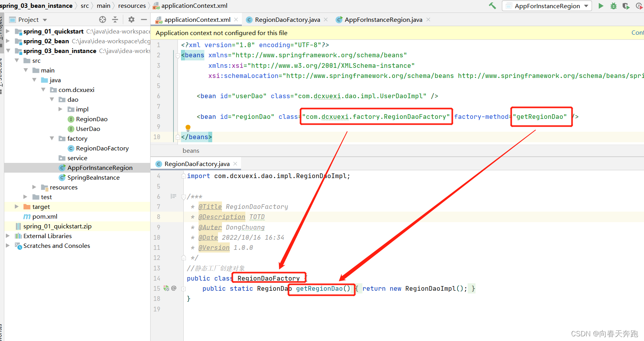Click the @ gutter marker on line 15
The width and height of the screenshot is (644, 341).
[174, 288]
